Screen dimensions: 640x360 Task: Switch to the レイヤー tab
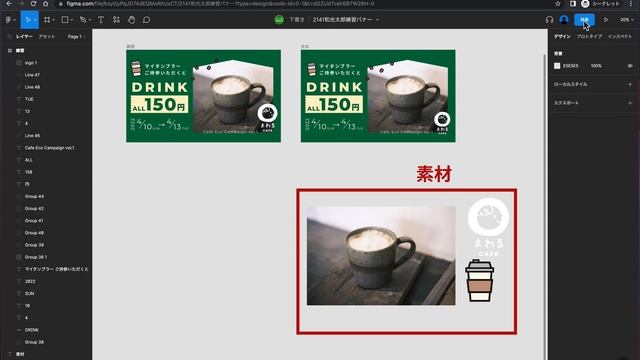(24, 36)
